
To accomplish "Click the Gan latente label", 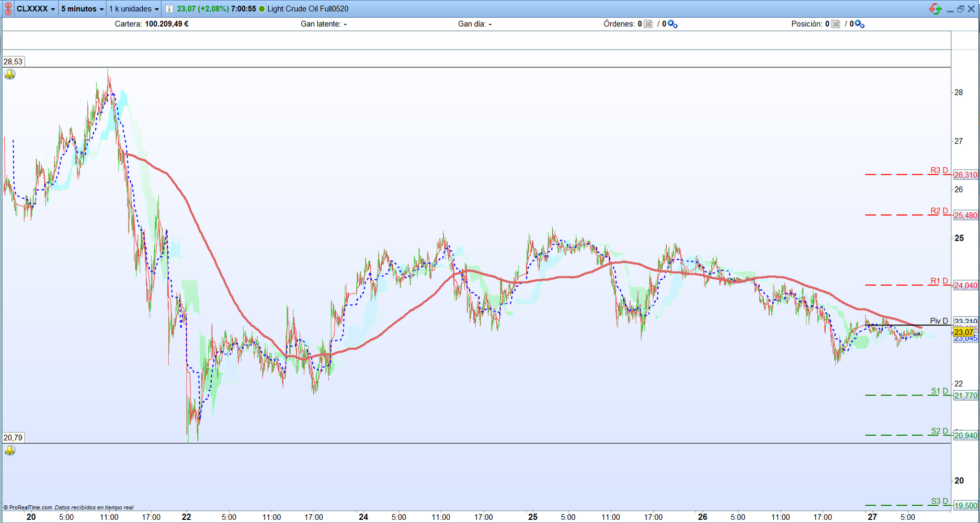I will click(321, 24).
